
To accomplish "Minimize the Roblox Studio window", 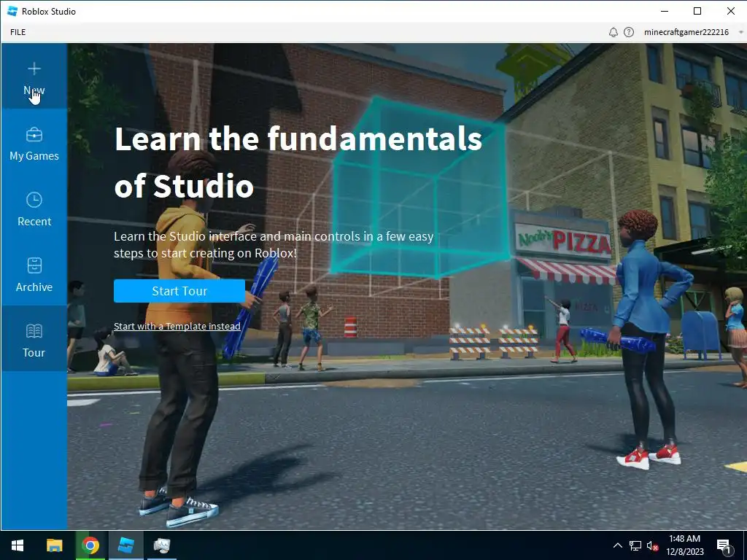I will (x=665, y=11).
